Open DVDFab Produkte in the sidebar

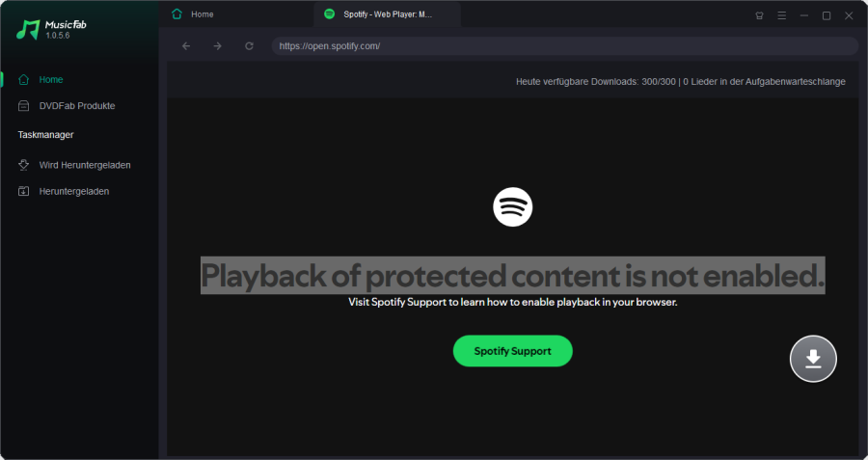pos(79,106)
